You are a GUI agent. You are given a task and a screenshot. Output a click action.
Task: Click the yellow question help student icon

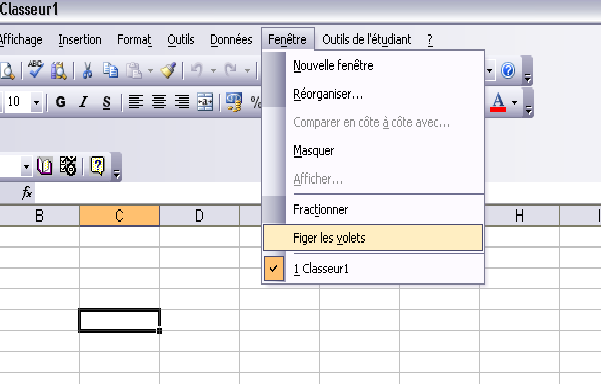click(97, 166)
